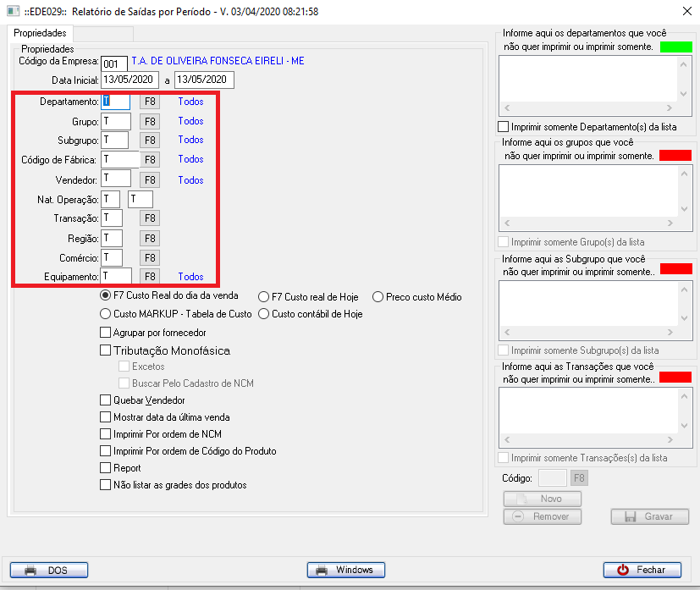Select F7 Custo real de Hoje
This screenshot has height=590, width=700.
click(264, 297)
